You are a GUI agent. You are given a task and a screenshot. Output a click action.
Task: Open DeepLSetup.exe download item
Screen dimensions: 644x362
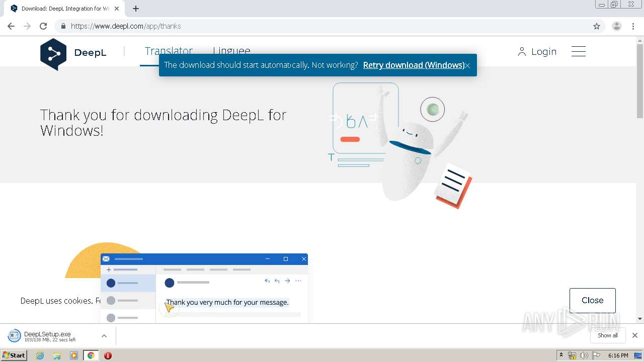[x=48, y=336]
